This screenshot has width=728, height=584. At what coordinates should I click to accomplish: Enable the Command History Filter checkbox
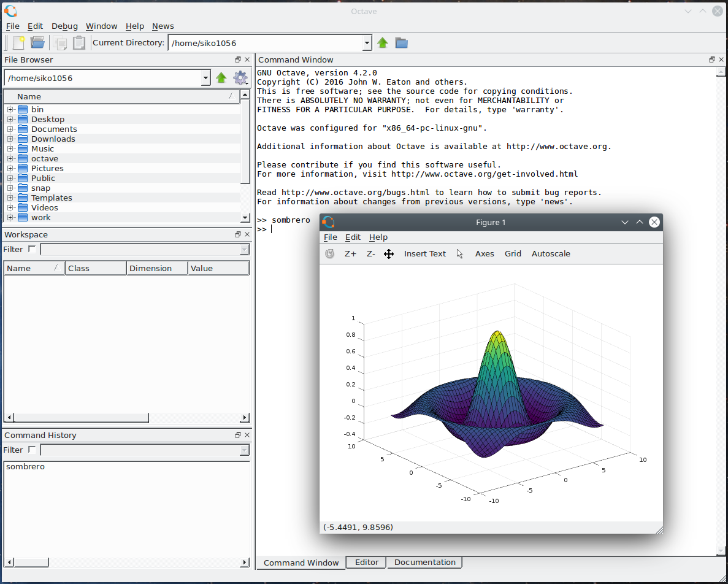(x=32, y=450)
